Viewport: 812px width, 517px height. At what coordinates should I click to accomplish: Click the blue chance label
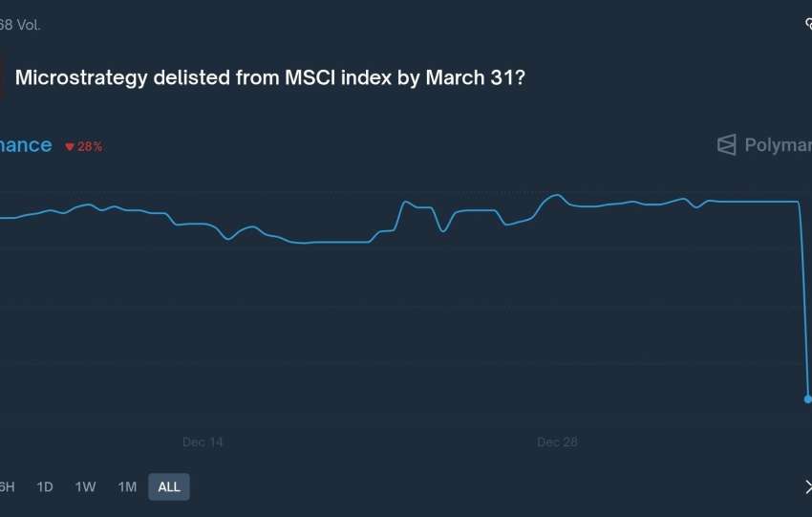[x=26, y=145]
